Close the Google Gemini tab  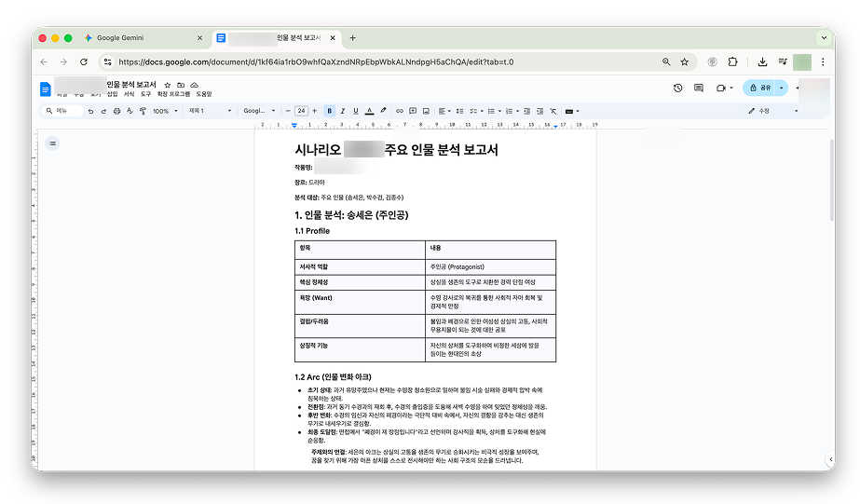pyautogui.click(x=199, y=38)
